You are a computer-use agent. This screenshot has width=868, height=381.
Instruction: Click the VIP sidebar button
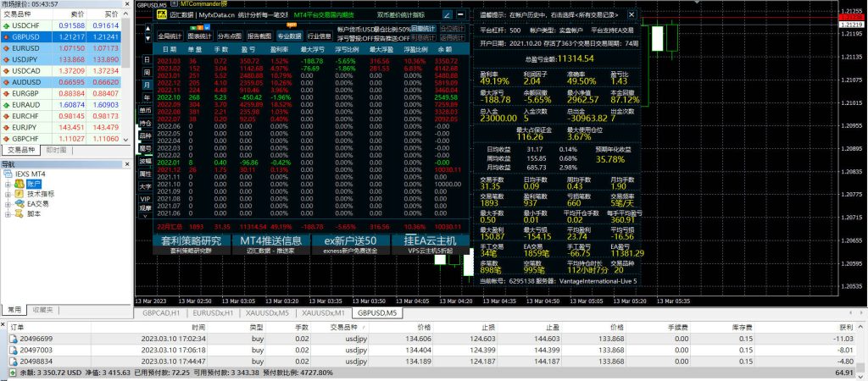pos(145,198)
